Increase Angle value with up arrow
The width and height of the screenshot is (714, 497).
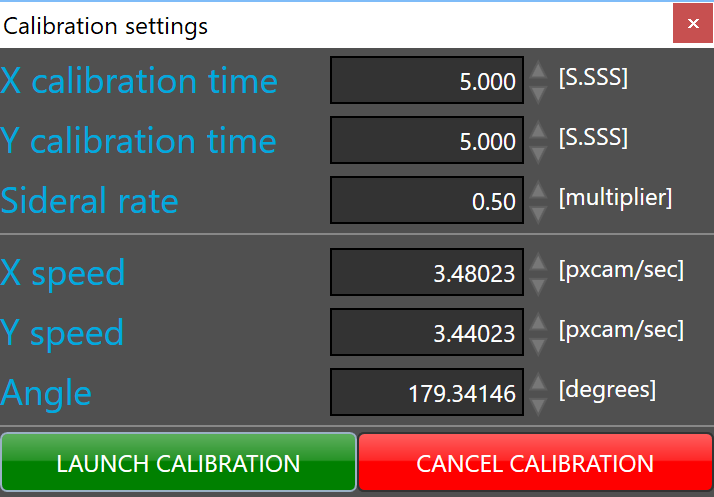click(x=538, y=382)
